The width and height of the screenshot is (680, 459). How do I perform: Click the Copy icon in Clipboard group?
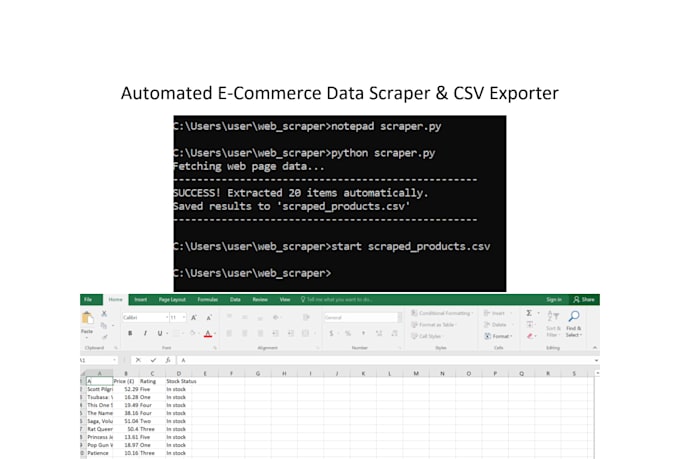[x=104, y=325]
